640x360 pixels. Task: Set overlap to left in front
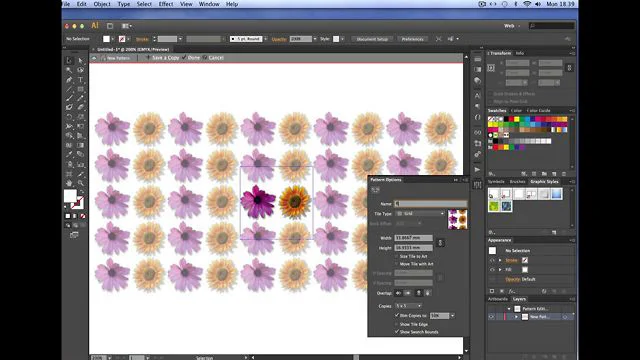point(398,293)
